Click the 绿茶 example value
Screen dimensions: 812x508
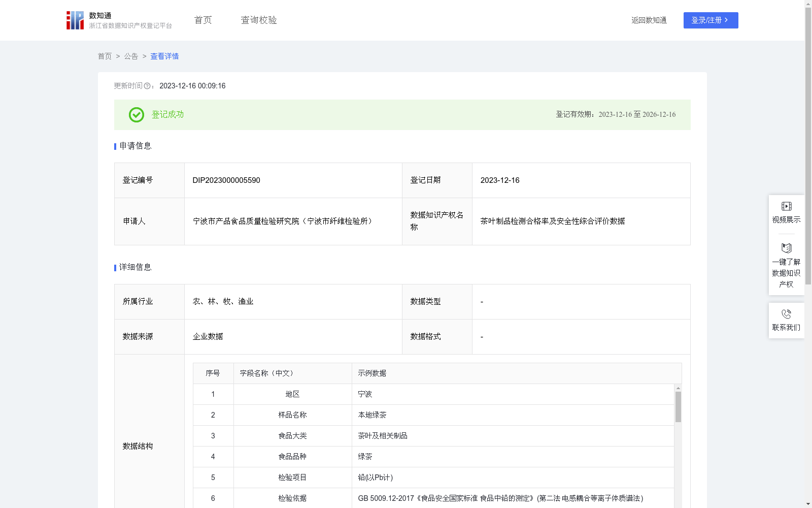click(365, 457)
